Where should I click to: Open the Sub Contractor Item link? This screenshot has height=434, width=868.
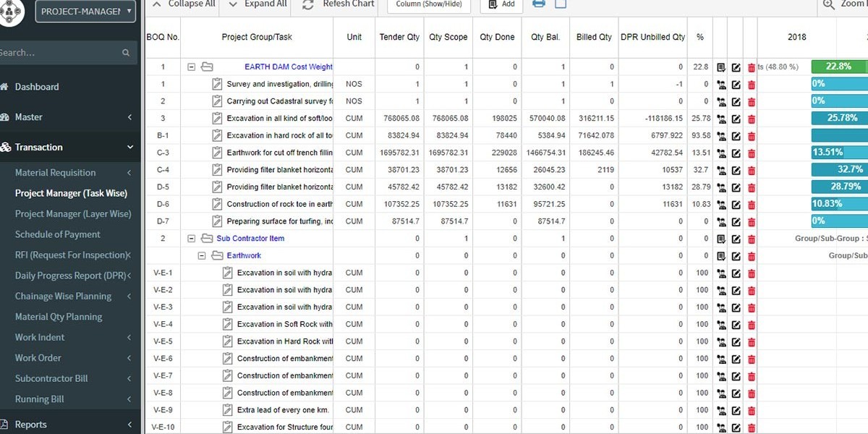(x=250, y=238)
